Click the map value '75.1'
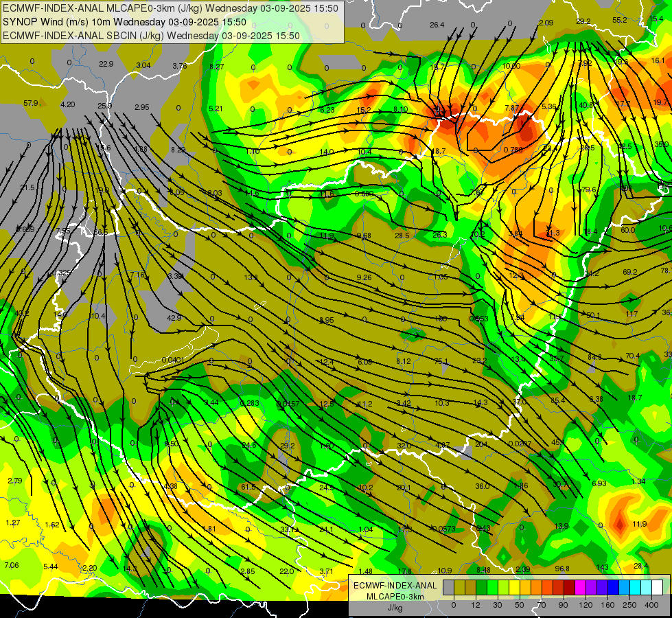Viewport: 672px width, 618px height. (x=441, y=361)
